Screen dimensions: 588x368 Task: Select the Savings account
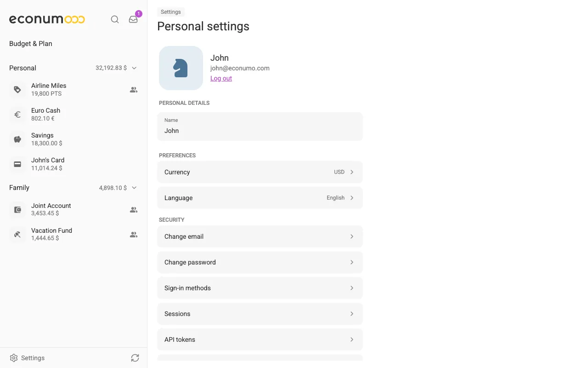point(73,139)
